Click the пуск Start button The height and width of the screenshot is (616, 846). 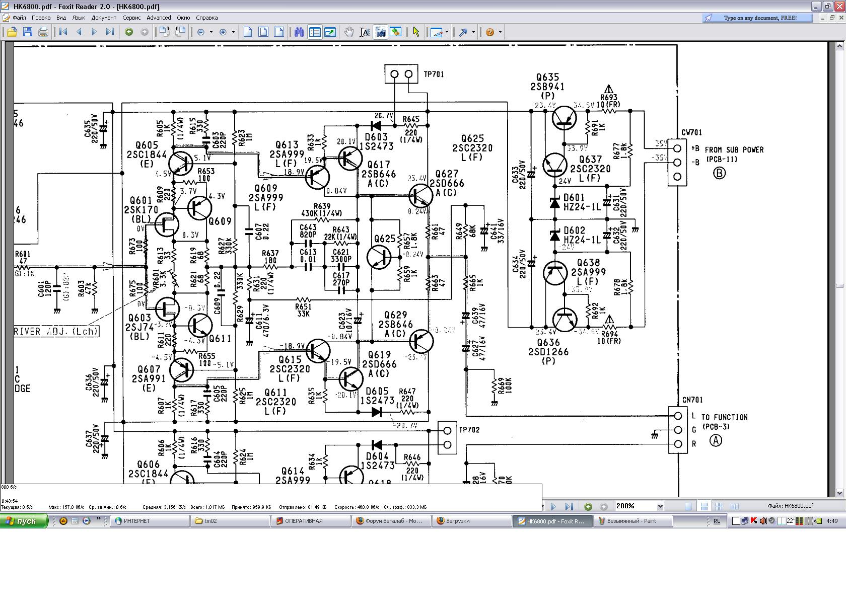pyautogui.click(x=24, y=521)
